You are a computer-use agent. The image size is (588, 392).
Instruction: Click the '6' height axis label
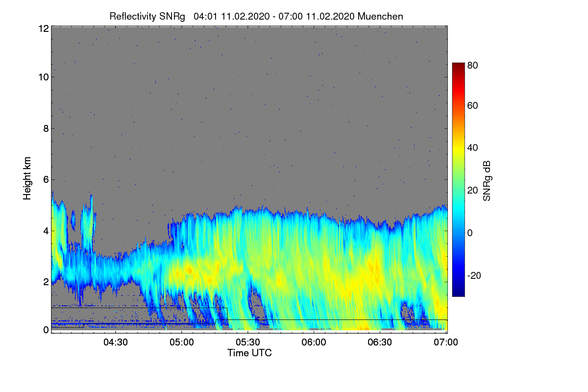tap(46, 179)
